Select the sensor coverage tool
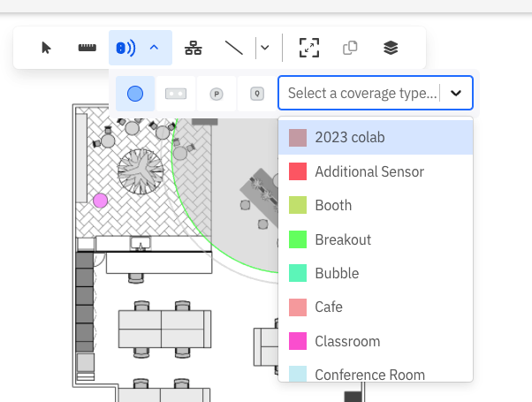This screenshot has height=402, width=532. (125, 48)
